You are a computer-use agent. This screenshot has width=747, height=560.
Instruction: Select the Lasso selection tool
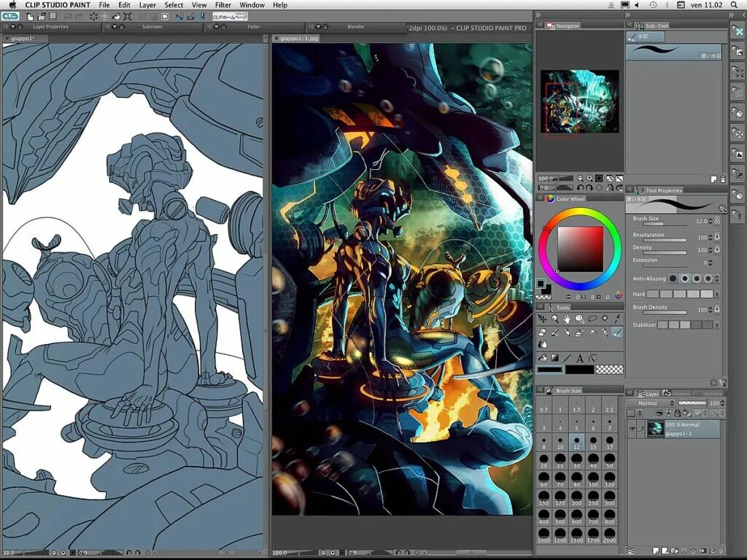pyautogui.click(x=592, y=319)
